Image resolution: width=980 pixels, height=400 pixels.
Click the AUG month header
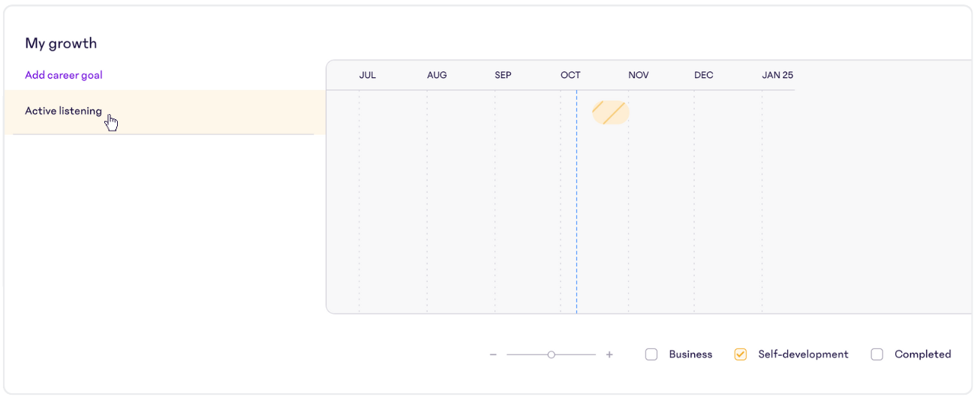click(x=437, y=75)
